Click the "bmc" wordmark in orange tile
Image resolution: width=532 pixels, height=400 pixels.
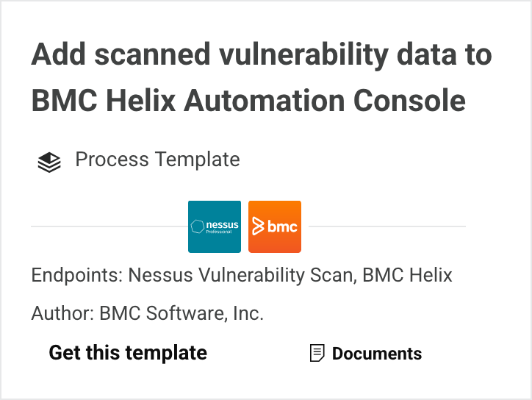pyautogui.click(x=282, y=227)
